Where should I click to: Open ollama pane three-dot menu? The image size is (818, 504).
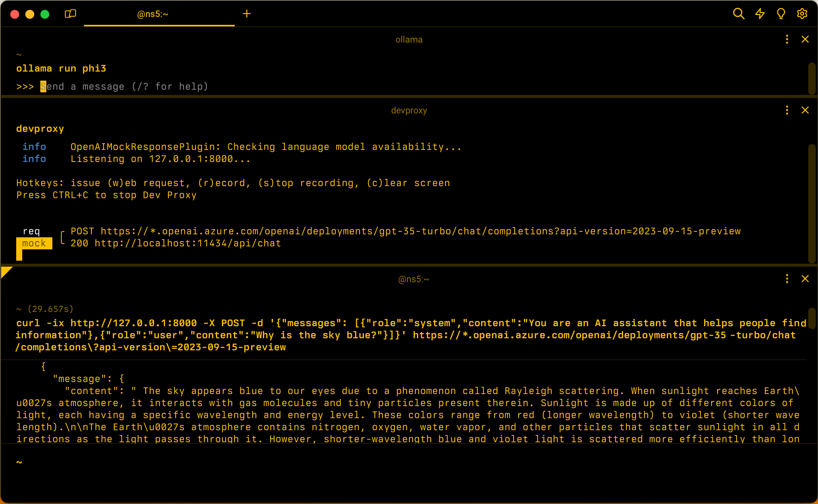(x=787, y=40)
